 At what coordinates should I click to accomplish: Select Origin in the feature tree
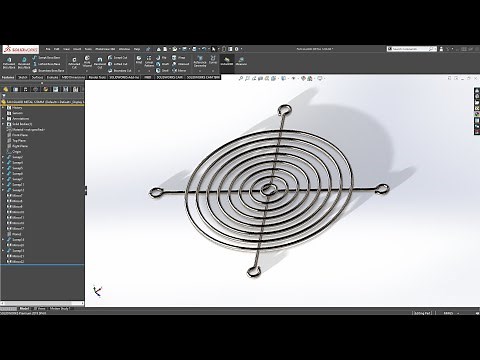pos(14,152)
